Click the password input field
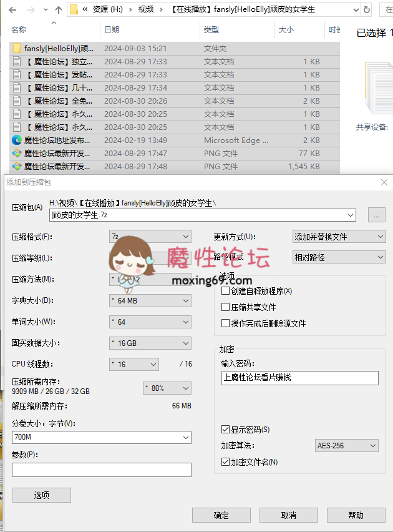 click(x=299, y=378)
